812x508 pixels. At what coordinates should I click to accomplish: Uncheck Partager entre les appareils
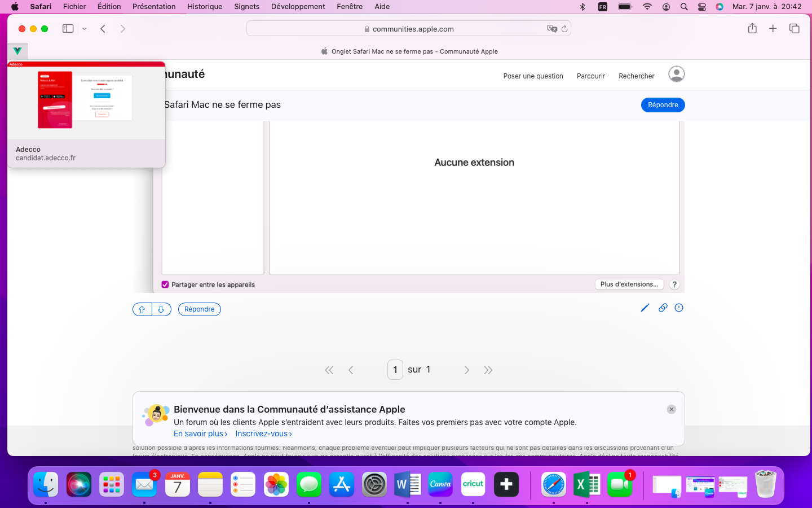coord(165,284)
